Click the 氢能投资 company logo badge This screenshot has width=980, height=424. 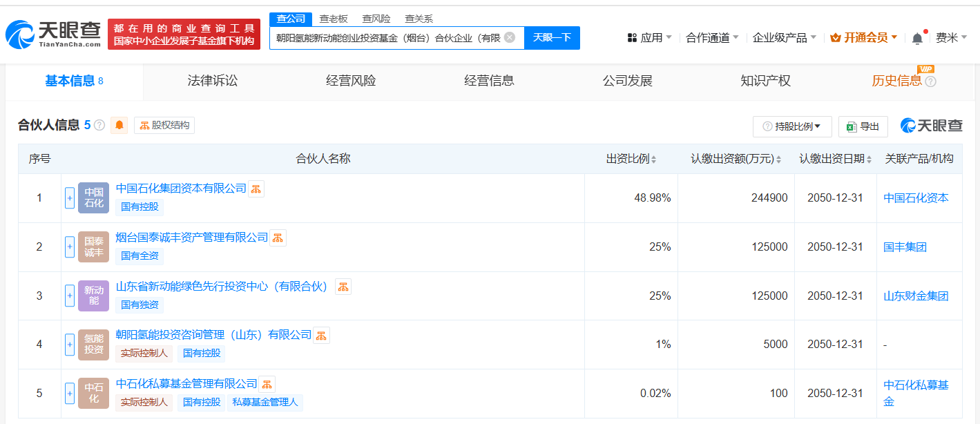coord(94,345)
